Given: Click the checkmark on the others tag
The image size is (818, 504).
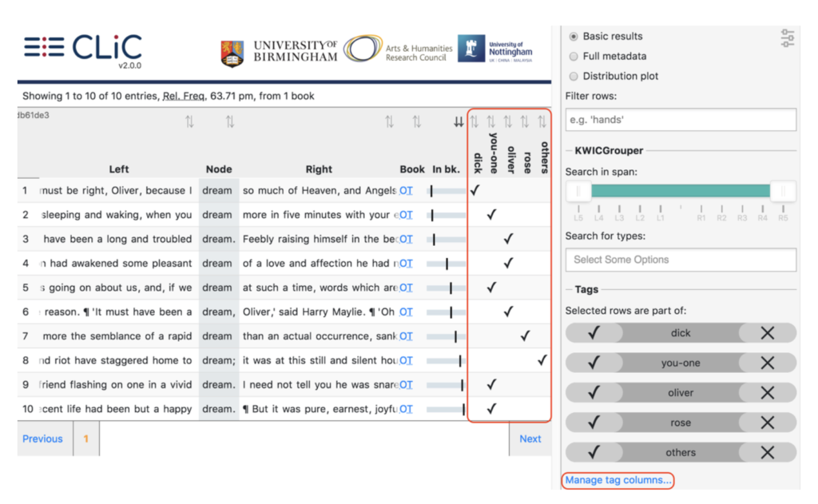Looking at the screenshot, I should tap(594, 452).
